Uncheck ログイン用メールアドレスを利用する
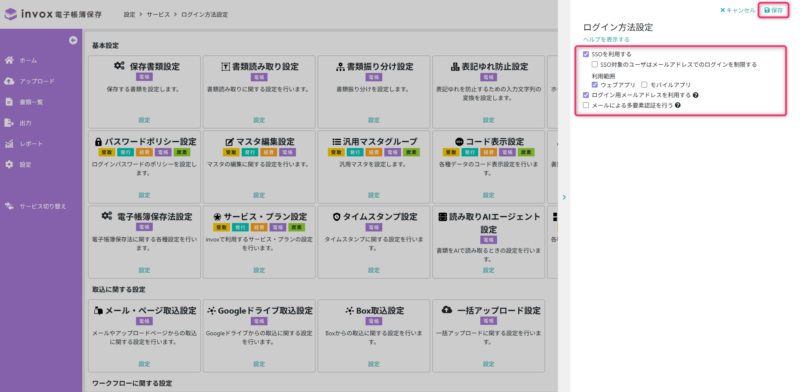 click(x=586, y=95)
